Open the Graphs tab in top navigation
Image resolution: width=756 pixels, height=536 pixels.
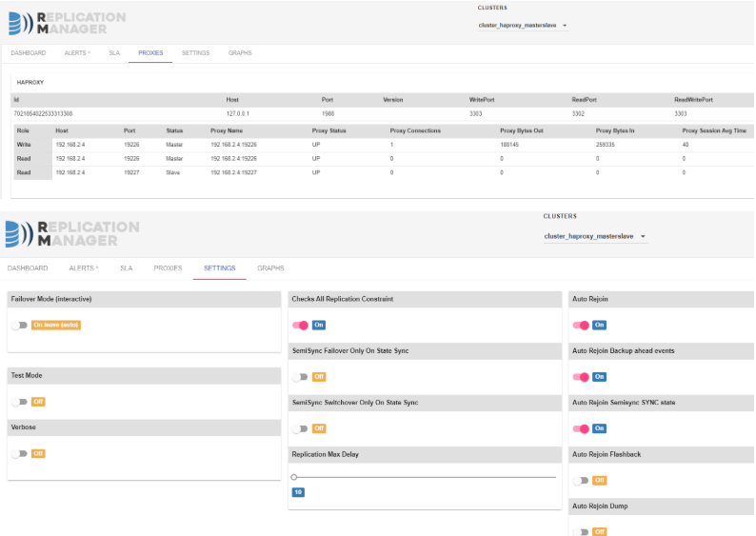coord(240,53)
